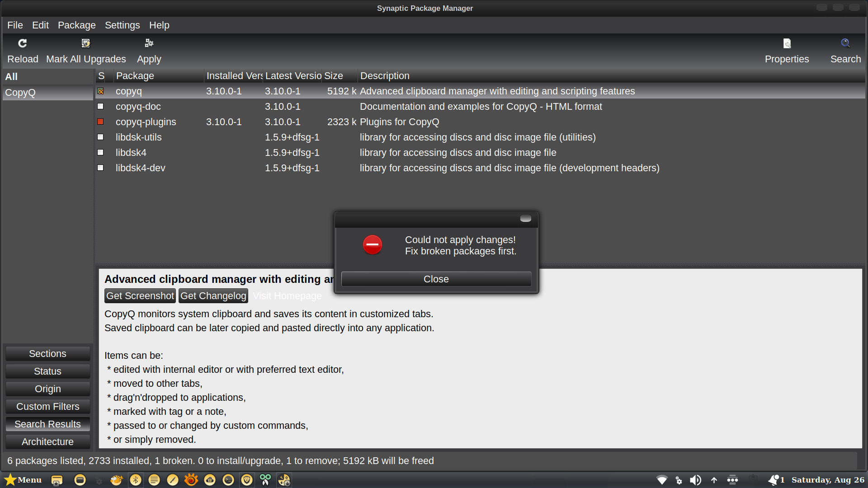Sort by the Package column header
868x488 pixels.
click(x=158, y=76)
